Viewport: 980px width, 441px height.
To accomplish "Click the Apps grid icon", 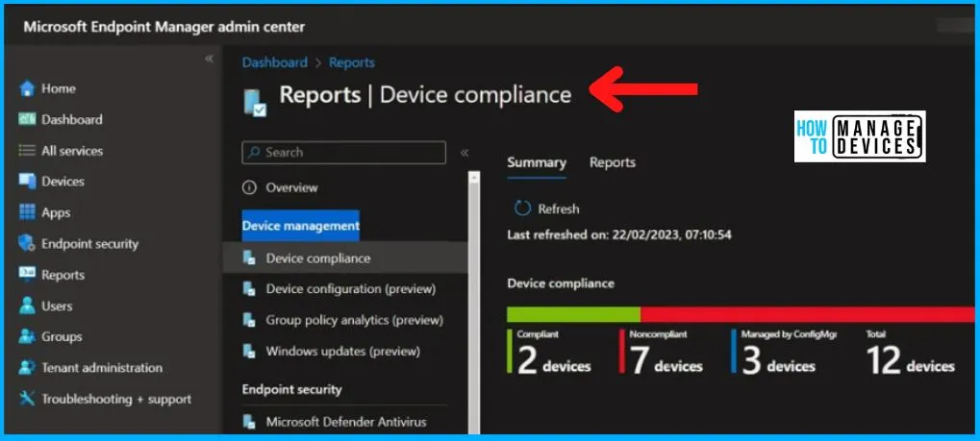I will coord(27,212).
